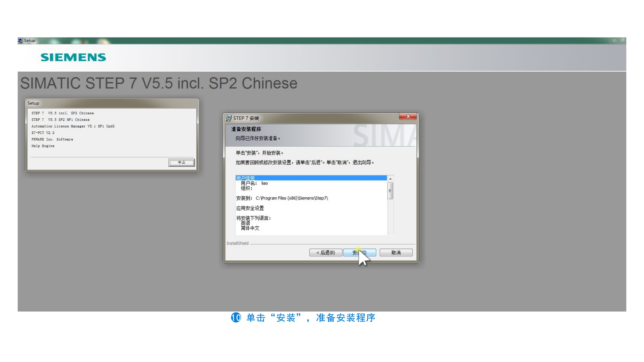Click the 组织: line in the summary
Viewport: 644px width, 362px height.
(247, 188)
